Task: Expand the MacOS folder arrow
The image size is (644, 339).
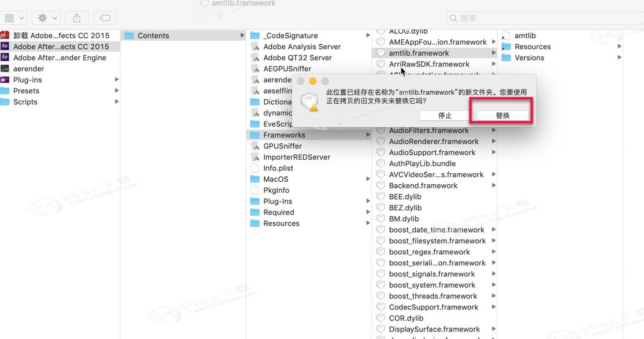Action: point(368,179)
